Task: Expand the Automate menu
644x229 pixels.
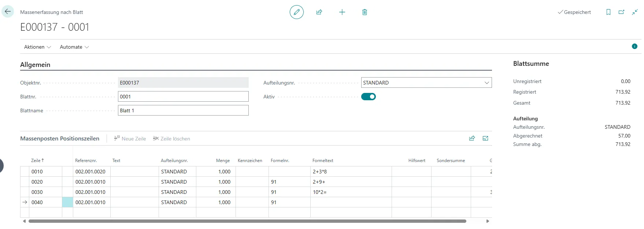Action: coord(74,47)
